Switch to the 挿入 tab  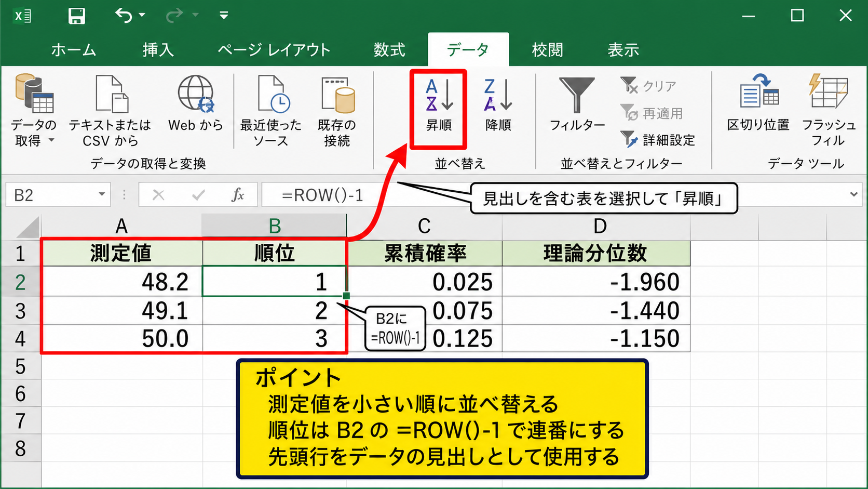158,50
